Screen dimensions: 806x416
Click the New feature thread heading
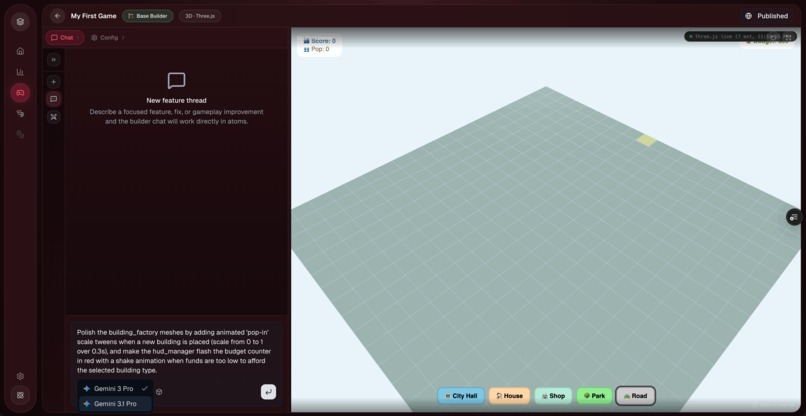[x=176, y=100]
